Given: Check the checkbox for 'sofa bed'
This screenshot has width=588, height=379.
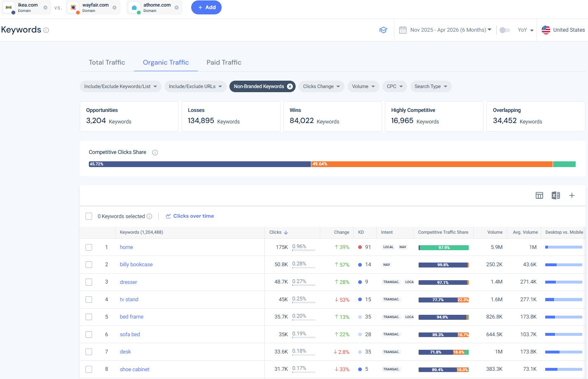Looking at the screenshot, I should coord(89,335).
